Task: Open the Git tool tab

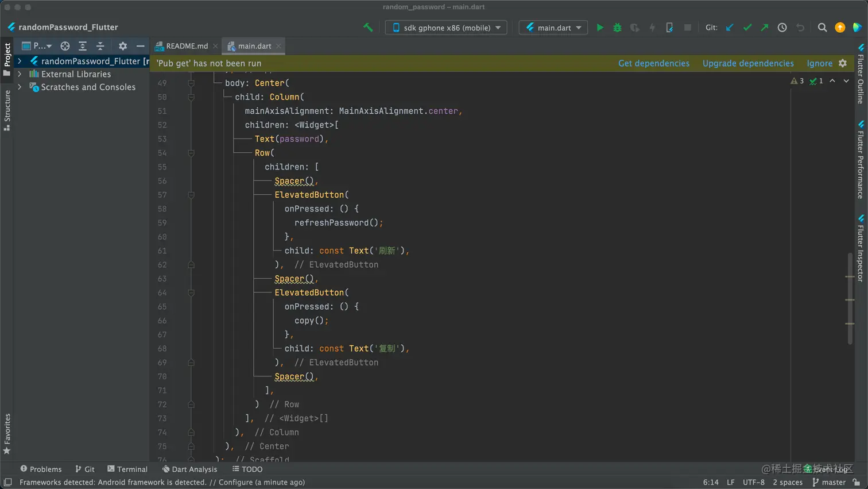Action: 85,469
